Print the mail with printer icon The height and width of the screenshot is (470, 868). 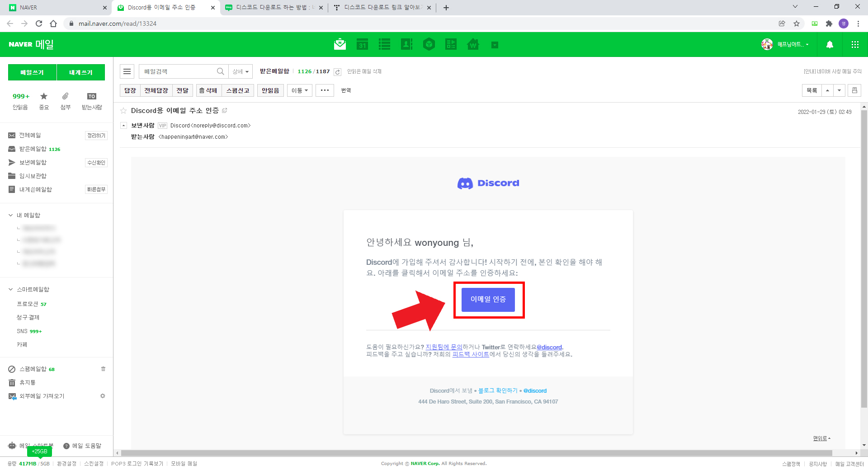854,90
